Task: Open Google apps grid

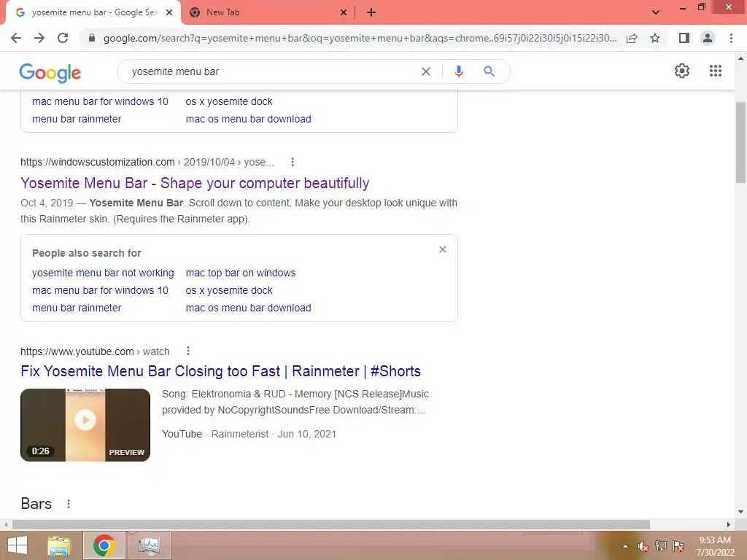Action: click(716, 71)
